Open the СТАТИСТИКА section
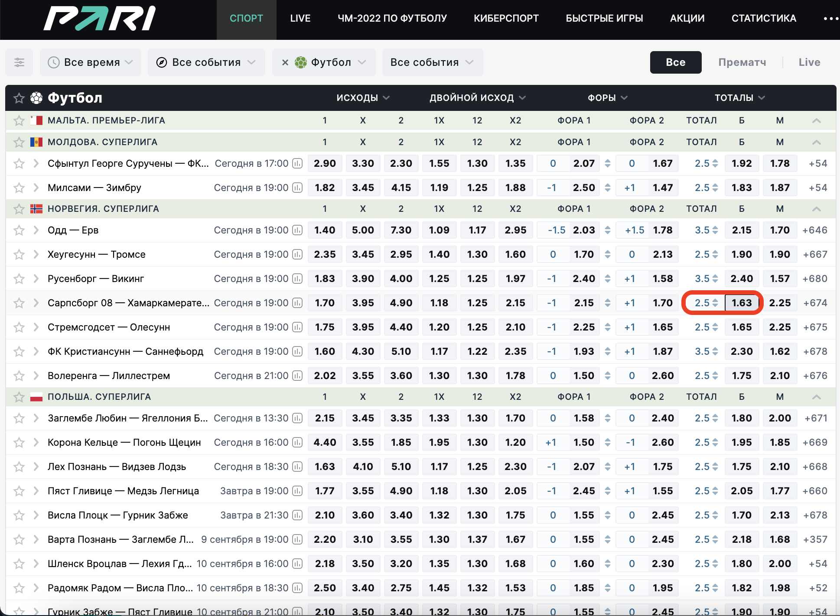 tap(764, 19)
